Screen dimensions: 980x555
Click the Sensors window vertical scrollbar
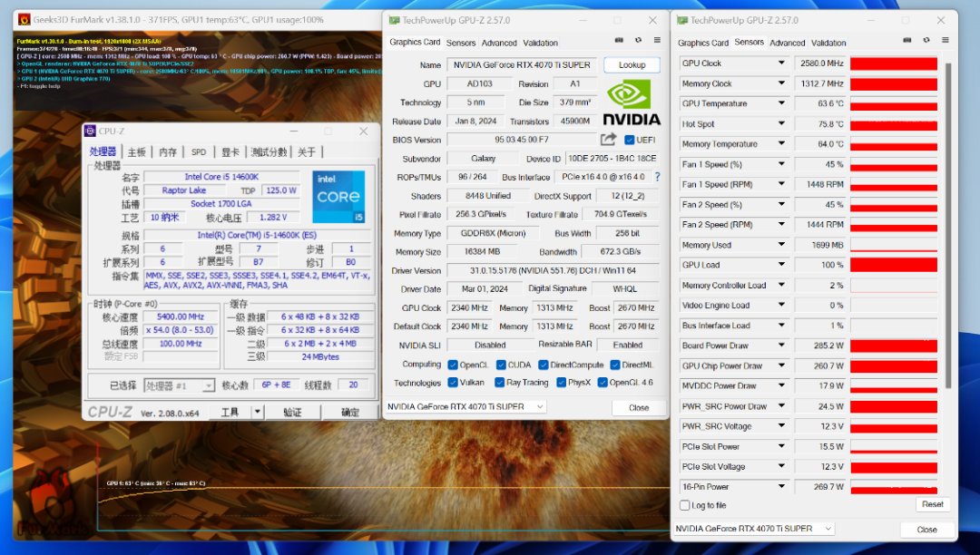(947, 225)
